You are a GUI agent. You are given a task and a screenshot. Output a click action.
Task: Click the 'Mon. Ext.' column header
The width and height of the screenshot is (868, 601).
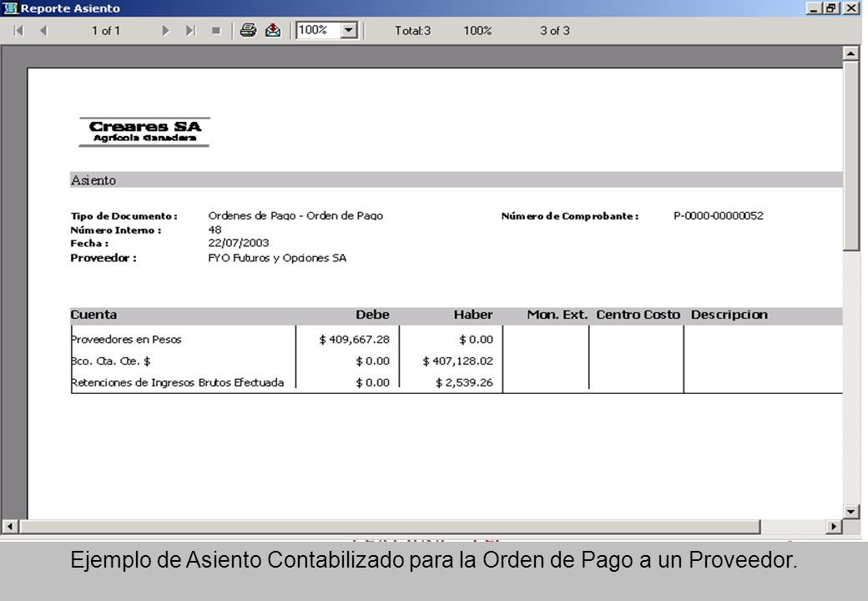[x=557, y=315]
